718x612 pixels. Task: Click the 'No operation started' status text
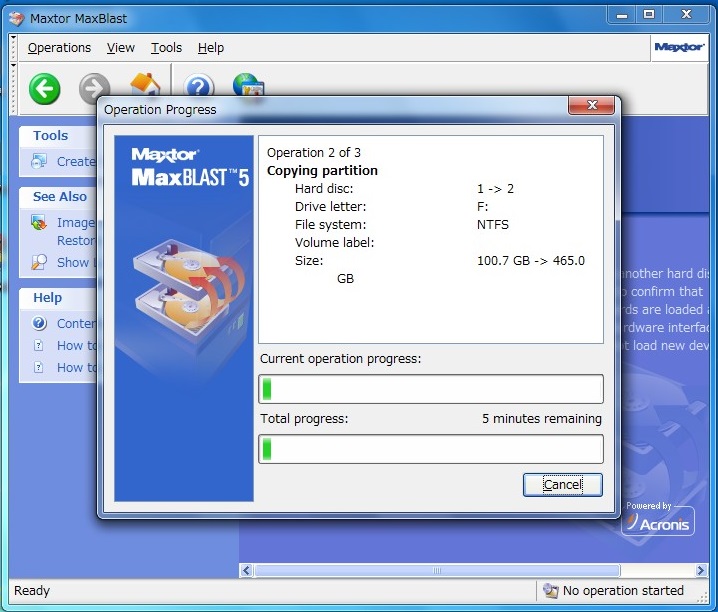623,590
